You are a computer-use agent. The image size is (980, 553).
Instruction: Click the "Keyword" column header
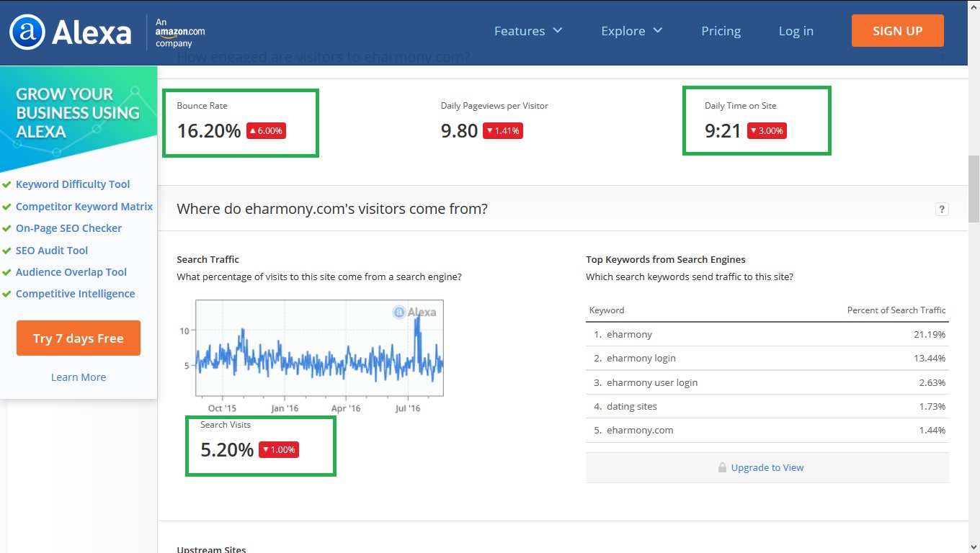tap(607, 310)
